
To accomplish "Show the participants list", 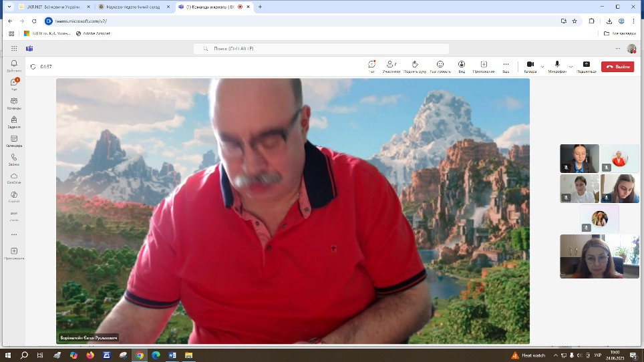I will point(391,65).
